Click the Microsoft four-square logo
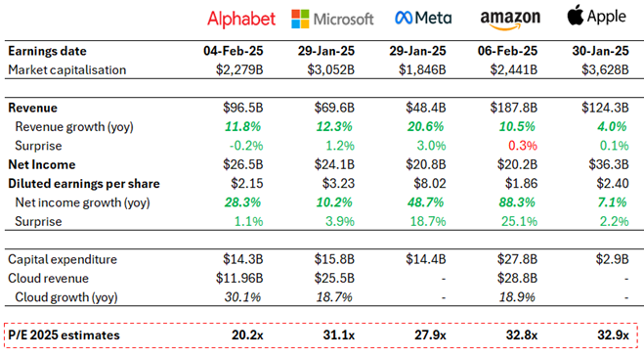644x356 pixels. coord(300,19)
